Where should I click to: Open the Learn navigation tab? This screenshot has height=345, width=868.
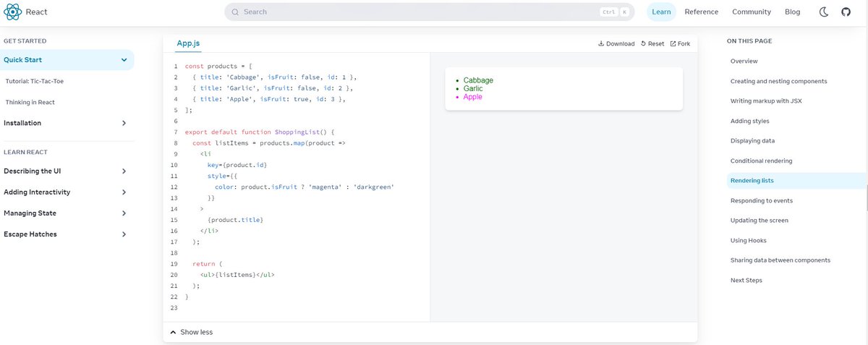(661, 12)
